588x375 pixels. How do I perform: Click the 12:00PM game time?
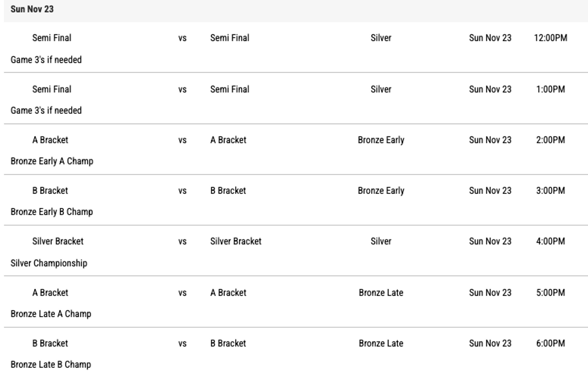pyautogui.click(x=550, y=38)
